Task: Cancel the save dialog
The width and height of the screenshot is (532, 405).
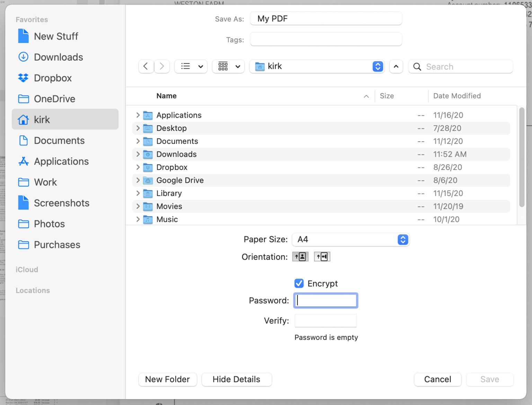Action: click(437, 379)
